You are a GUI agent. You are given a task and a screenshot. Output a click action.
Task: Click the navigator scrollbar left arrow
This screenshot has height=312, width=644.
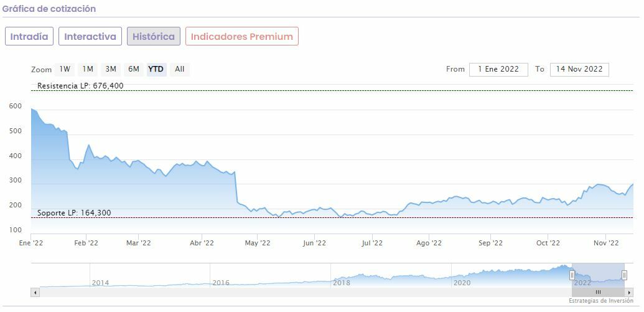[x=35, y=292]
